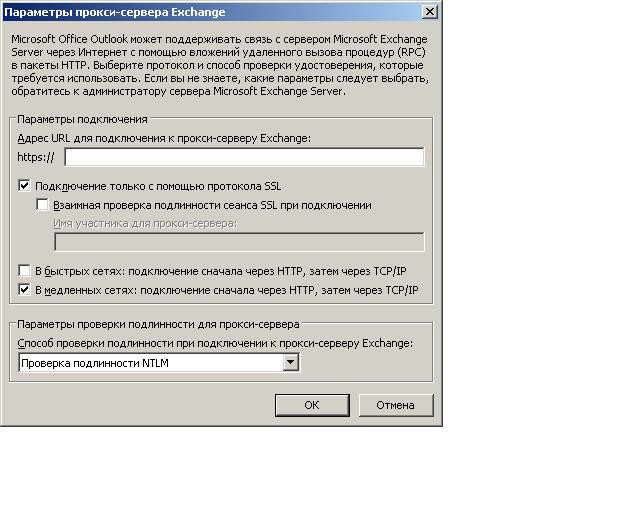Uncheck the "В медленных сетях" option
640x512 pixels.
[x=25, y=290]
